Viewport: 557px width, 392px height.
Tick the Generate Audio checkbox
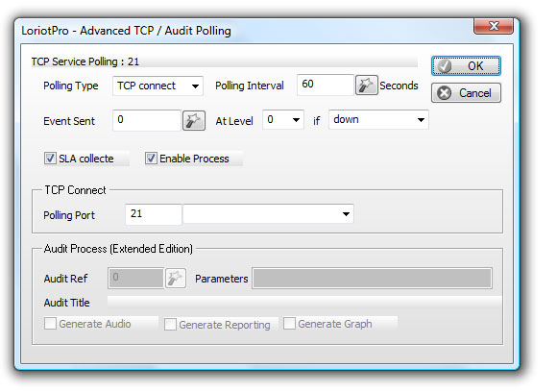[50, 324]
